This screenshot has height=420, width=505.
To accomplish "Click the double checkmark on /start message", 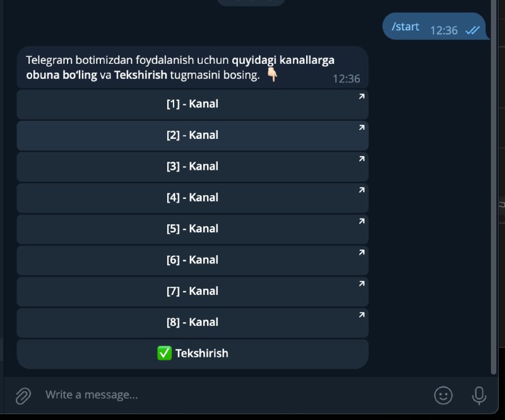I will (472, 30).
